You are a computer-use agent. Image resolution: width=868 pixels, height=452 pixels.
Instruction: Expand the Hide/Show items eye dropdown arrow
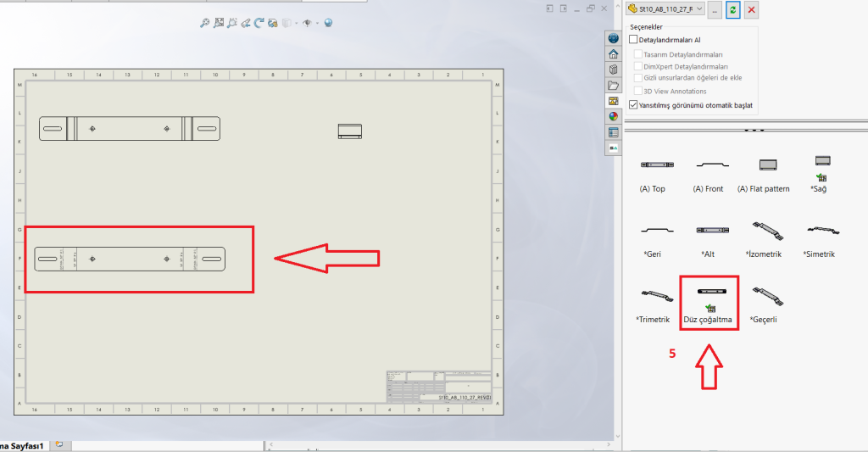317,23
